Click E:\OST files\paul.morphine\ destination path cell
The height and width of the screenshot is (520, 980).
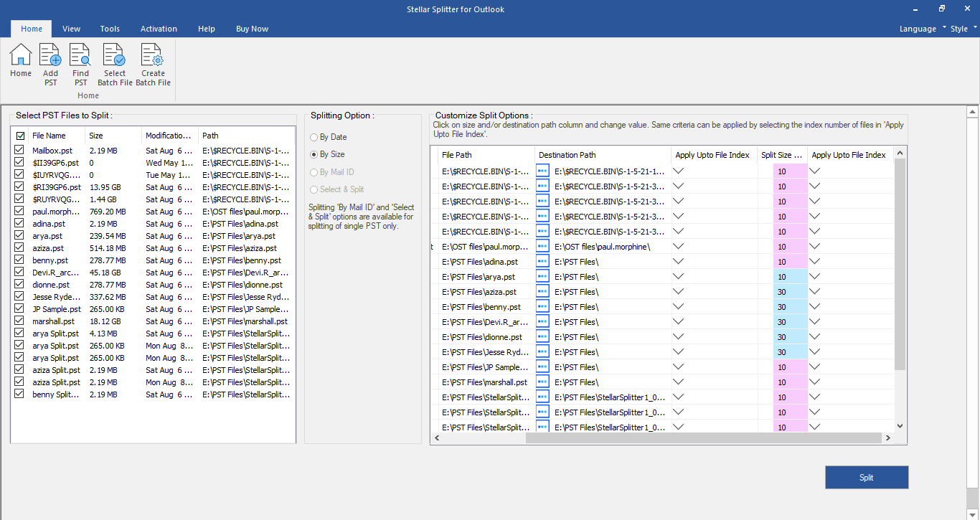(603, 246)
